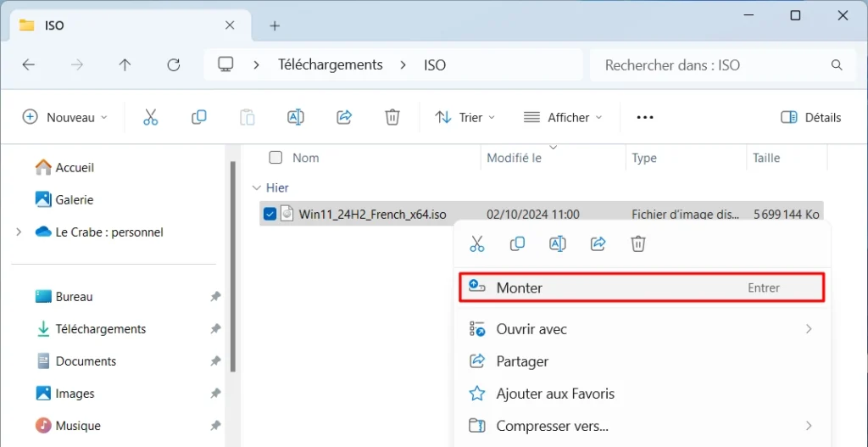The image size is (868, 447).
Task: Click Copy icon in context menu
Action: pyautogui.click(x=517, y=243)
